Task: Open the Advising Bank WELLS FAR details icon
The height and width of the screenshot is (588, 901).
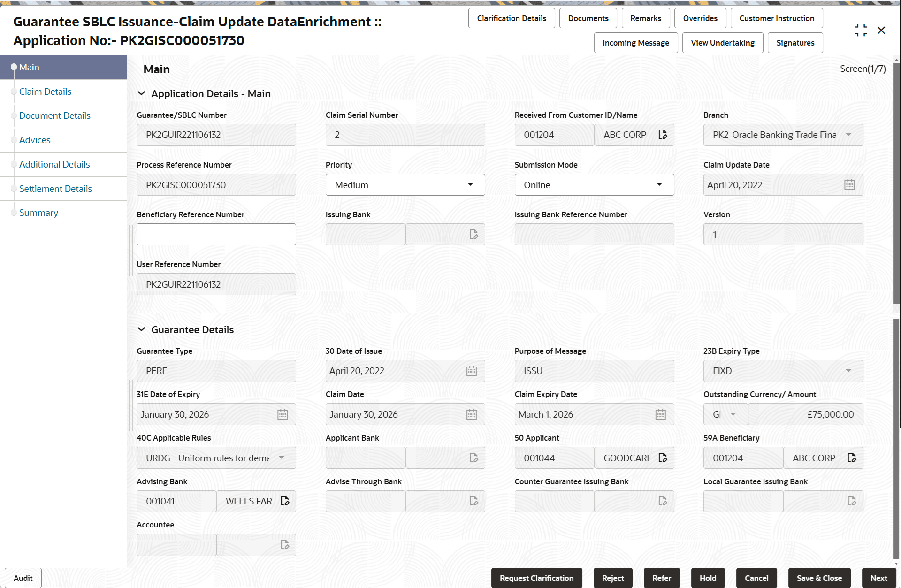Action: (x=285, y=501)
